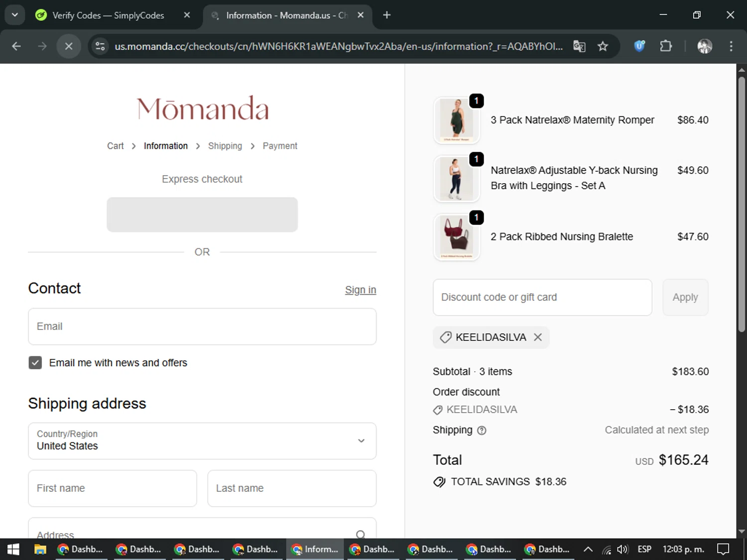Viewport: 747px width, 560px height.
Task: Open the network Wi-Fi tray icon
Action: point(607,550)
